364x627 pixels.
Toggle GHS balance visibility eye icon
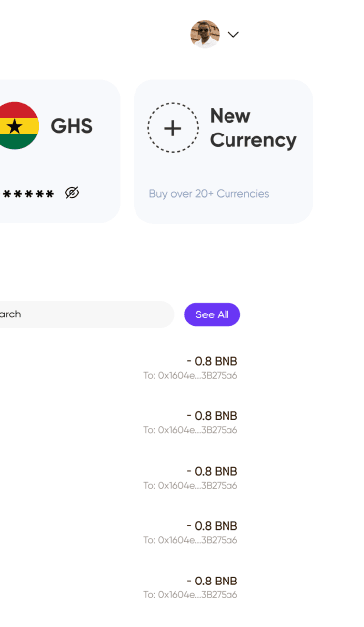(72, 193)
